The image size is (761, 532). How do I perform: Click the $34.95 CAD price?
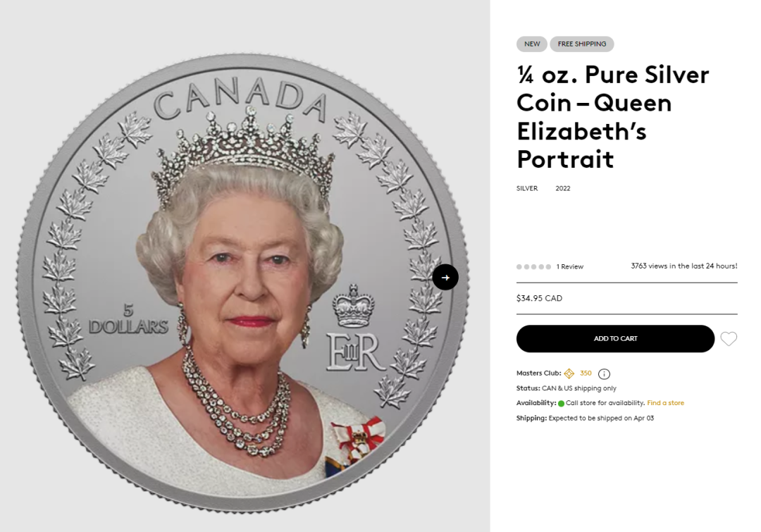pos(539,298)
